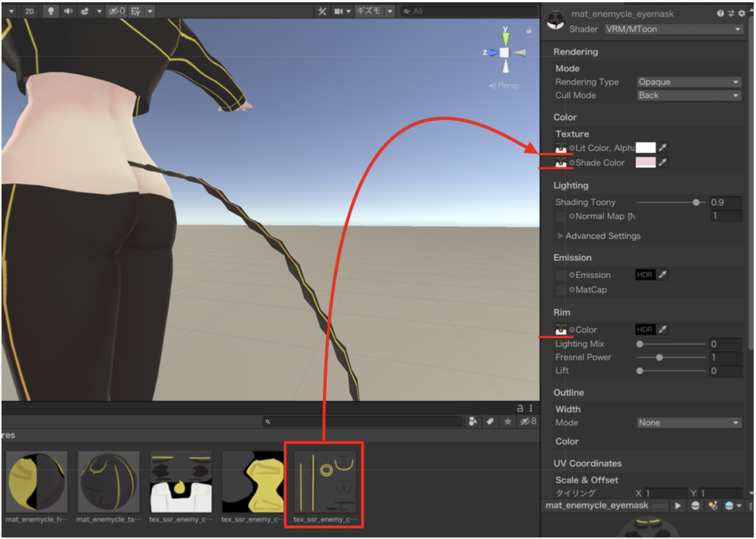
Task: Click the Project panel lock icon
Action: pyautogui.click(x=520, y=408)
